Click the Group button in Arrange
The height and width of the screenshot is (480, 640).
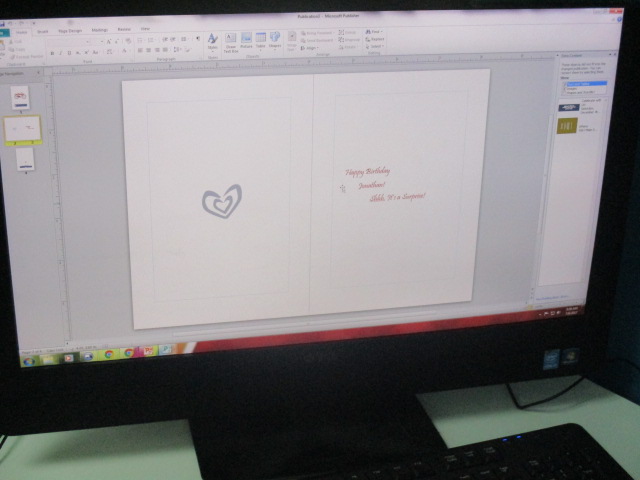coord(348,32)
